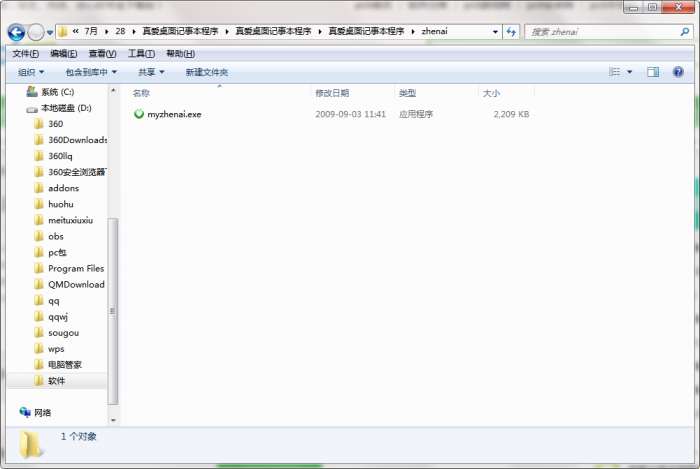Sort by the 名称 column header
The width and height of the screenshot is (700, 469).
(x=141, y=93)
